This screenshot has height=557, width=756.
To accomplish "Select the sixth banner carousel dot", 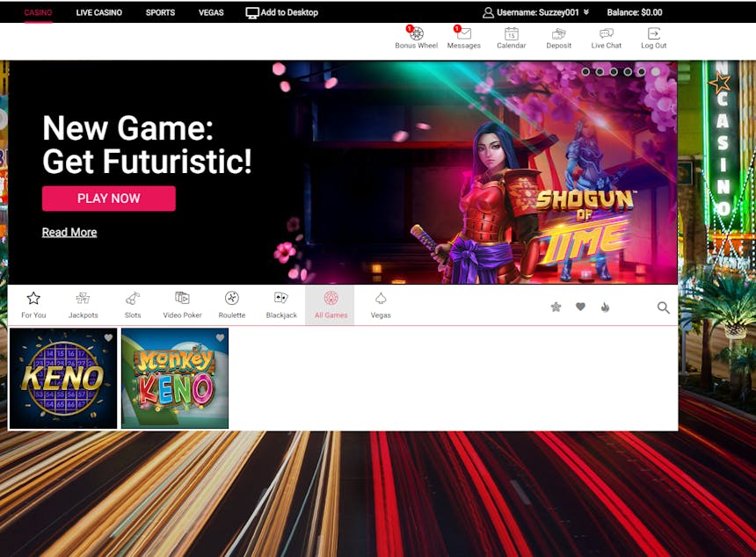I will pos(656,72).
